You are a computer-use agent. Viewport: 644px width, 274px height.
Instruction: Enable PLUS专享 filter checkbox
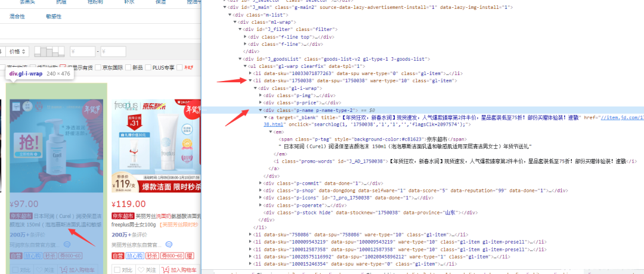(x=148, y=67)
